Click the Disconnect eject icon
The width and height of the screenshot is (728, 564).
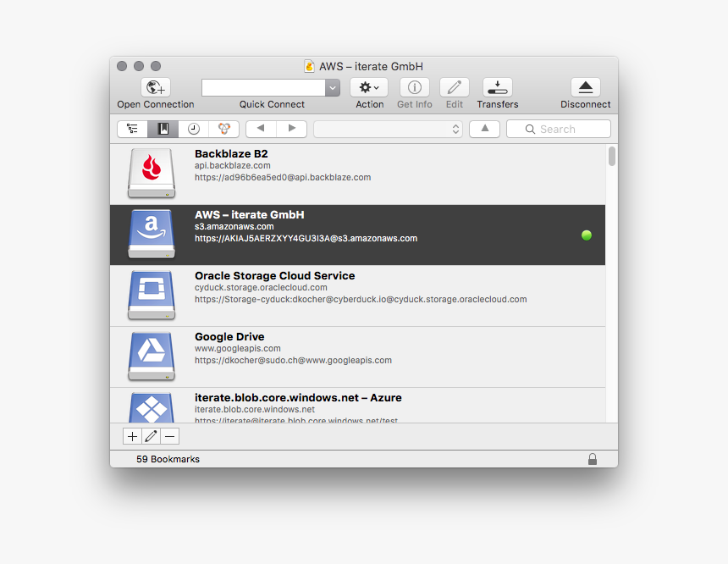tap(586, 87)
